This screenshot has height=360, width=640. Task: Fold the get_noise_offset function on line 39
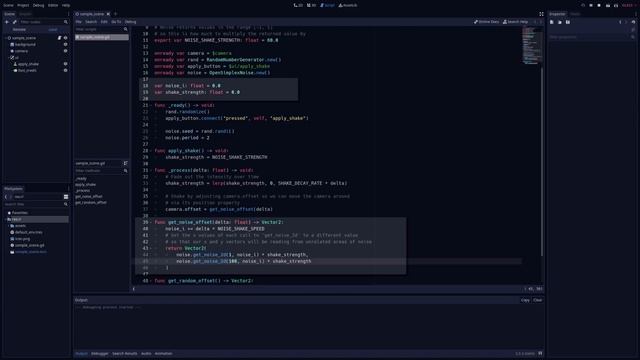coord(151,222)
